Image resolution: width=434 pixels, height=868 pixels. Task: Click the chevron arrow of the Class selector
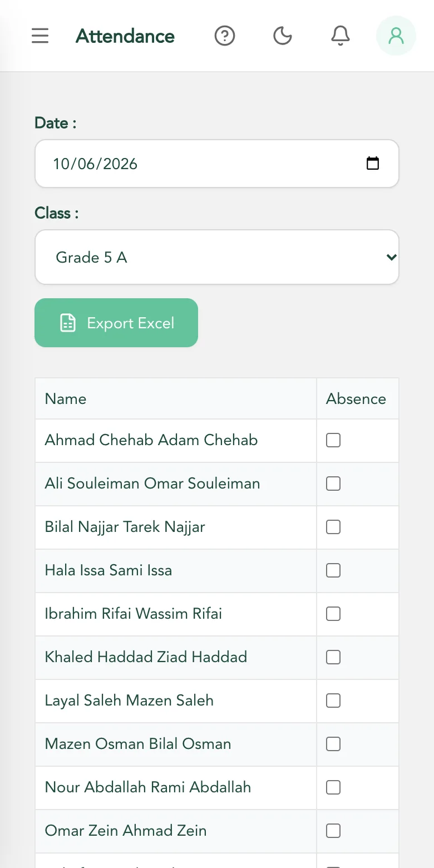391,257
